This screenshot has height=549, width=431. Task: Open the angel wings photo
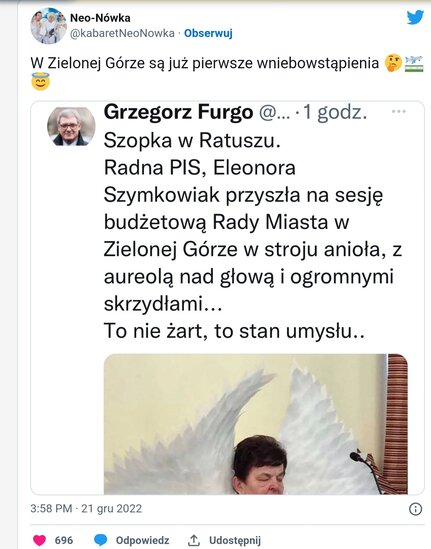click(256, 424)
